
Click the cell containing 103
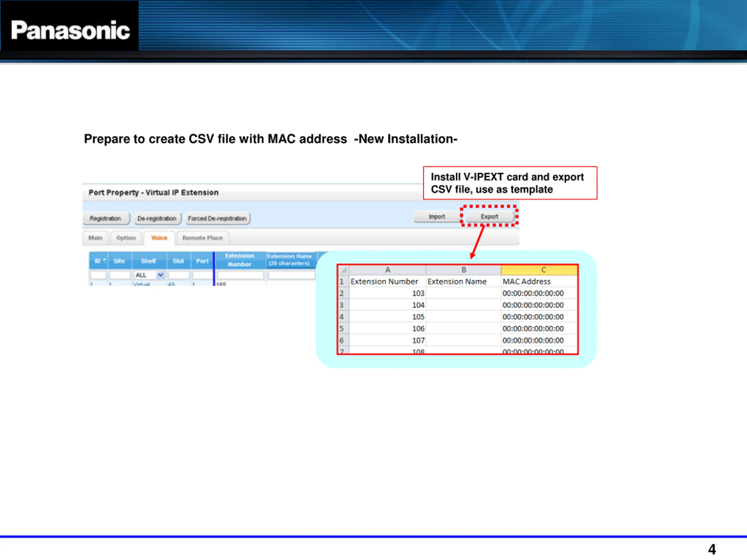pyautogui.click(x=388, y=293)
